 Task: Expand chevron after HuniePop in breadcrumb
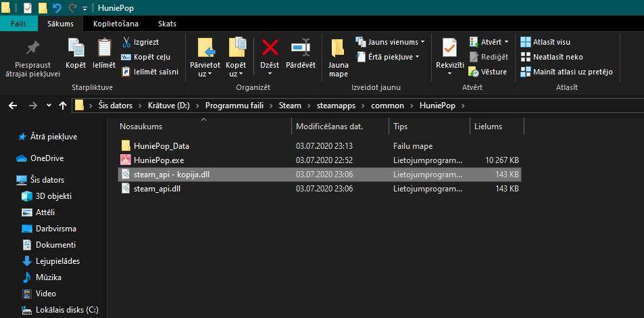click(464, 106)
